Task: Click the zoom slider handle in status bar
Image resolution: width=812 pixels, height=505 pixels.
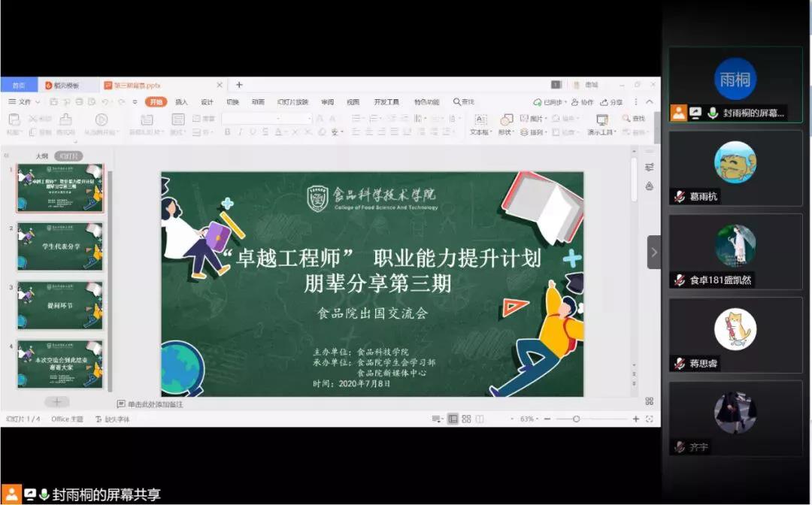Action: tap(576, 419)
